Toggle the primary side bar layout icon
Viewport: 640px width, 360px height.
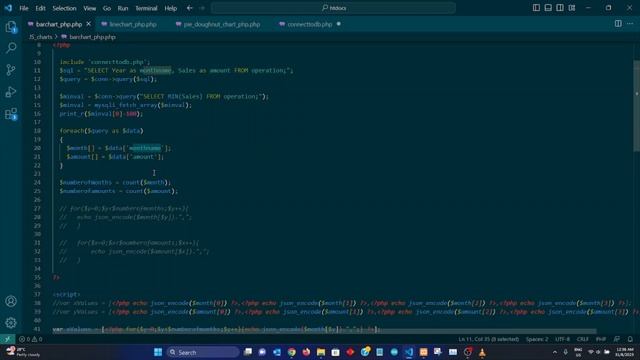536,8
